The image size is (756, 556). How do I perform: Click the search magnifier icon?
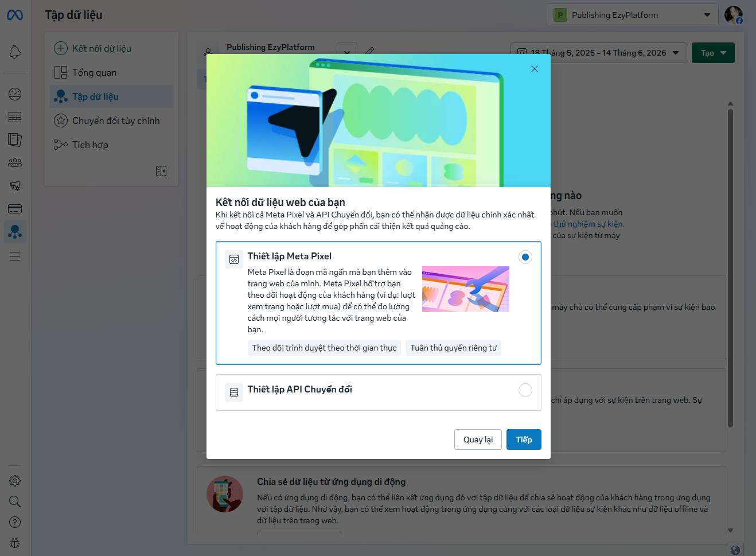click(15, 501)
